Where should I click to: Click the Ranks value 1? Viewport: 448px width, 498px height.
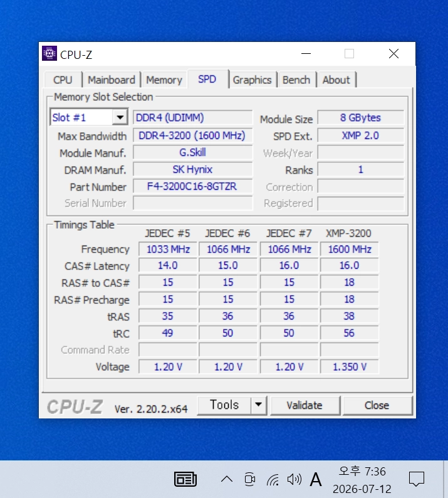(x=361, y=169)
